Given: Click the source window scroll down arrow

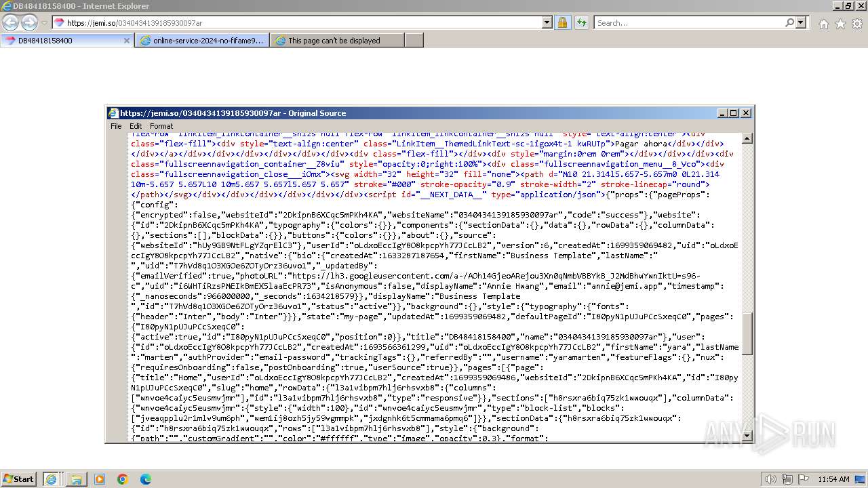Looking at the screenshot, I should [x=747, y=435].
